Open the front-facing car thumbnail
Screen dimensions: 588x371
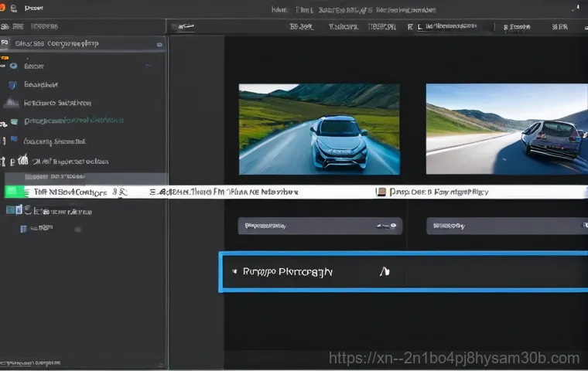click(x=319, y=129)
